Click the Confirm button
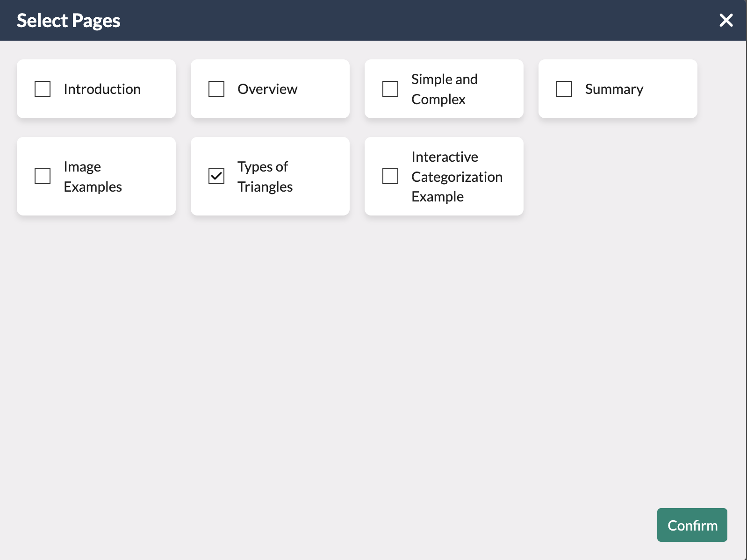The image size is (747, 560). tap(692, 525)
